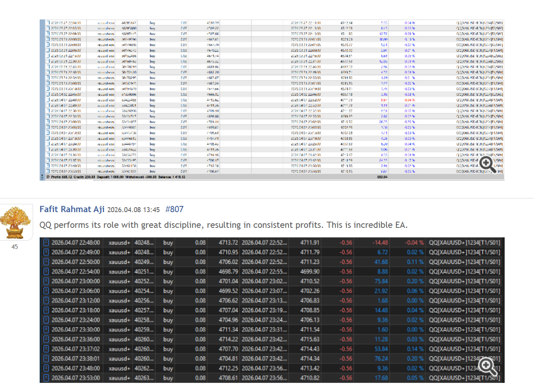The height and width of the screenshot is (392, 534).
Task: Click the zoom magnifier icon on the dark trade table
Action: pyautogui.click(x=488, y=366)
